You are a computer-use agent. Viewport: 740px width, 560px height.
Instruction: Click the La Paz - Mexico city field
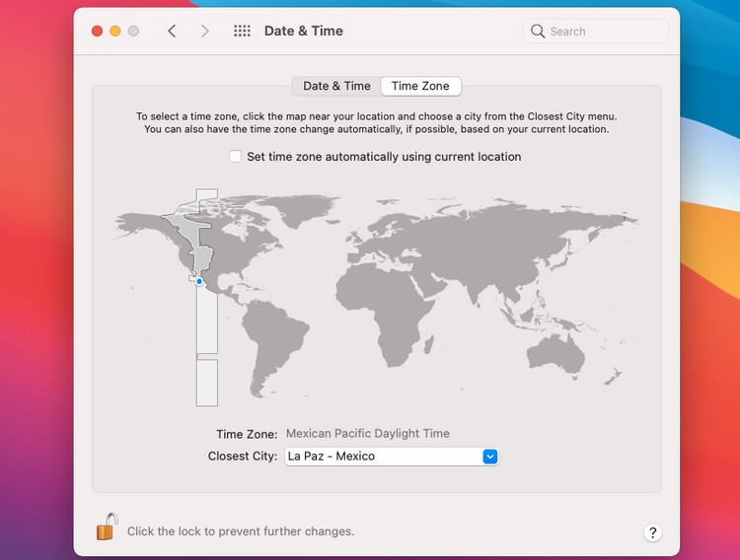point(392,456)
